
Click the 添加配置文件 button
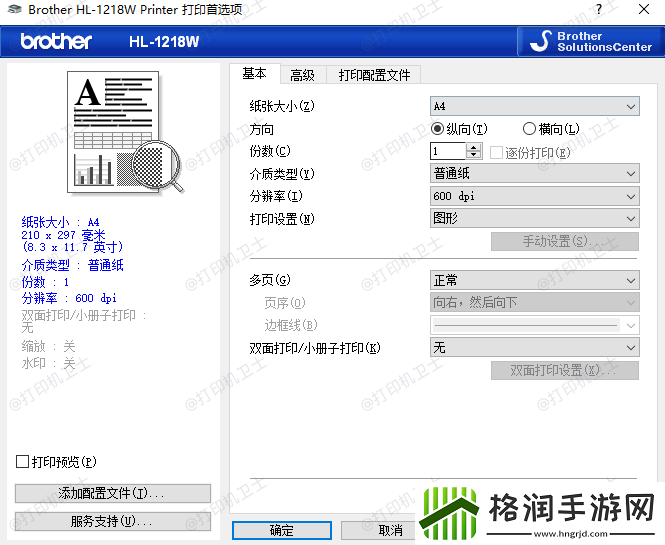[x=113, y=493]
